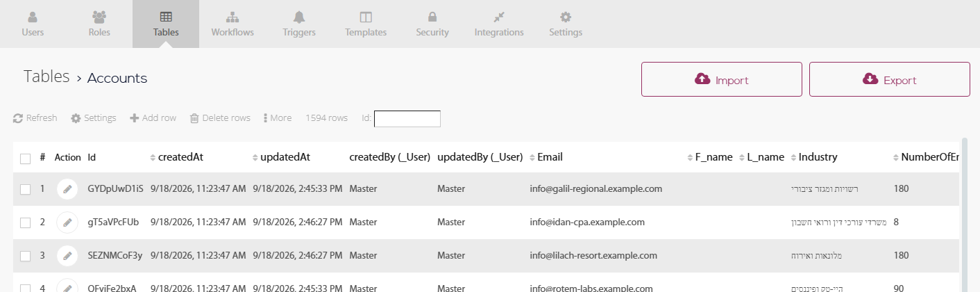Open the Roles section icon
980x292 pixels.
click(x=99, y=17)
